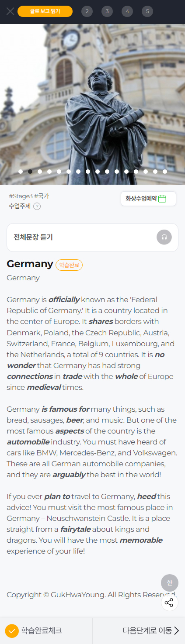Reserve a video class via 화상수업예약
The height and width of the screenshot is (644, 185).
pos(148,199)
